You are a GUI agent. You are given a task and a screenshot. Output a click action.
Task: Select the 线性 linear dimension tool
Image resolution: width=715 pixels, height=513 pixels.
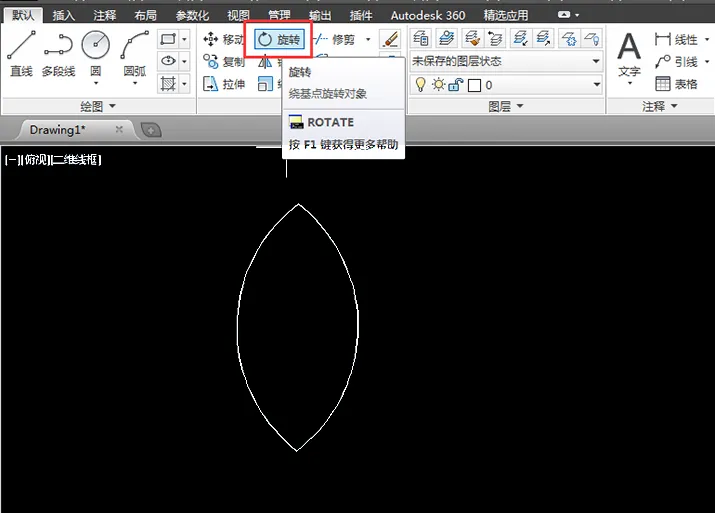pos(676,40)
